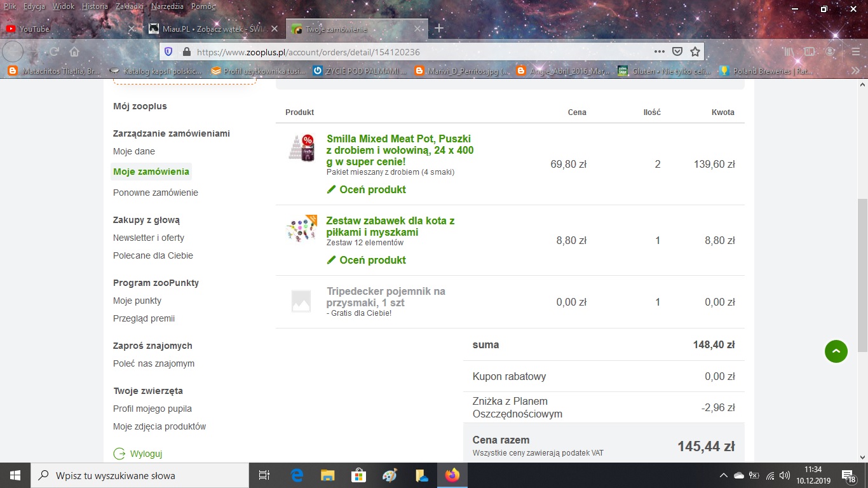Open Poland Breweries bookmark

pos(766,71)
